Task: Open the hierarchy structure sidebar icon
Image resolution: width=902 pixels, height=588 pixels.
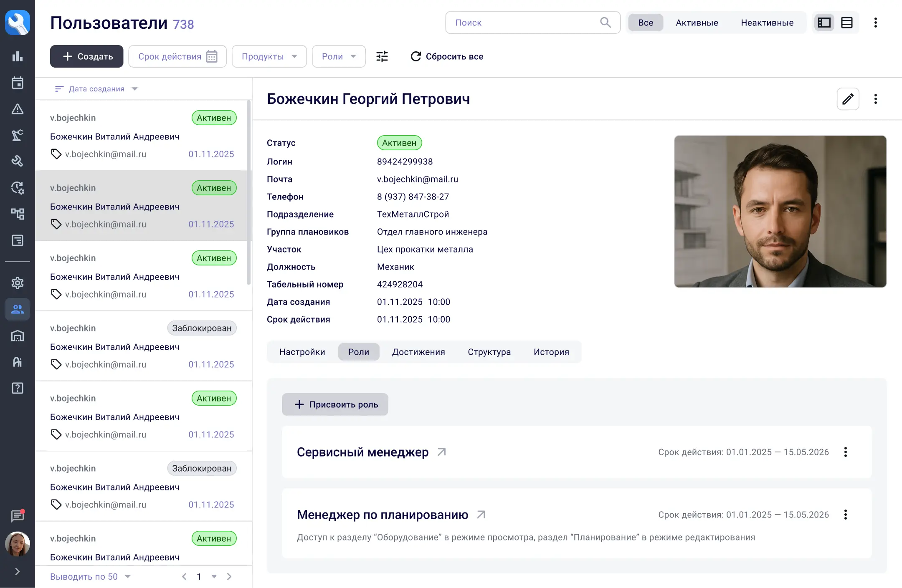Action: (x=17, y=214)
